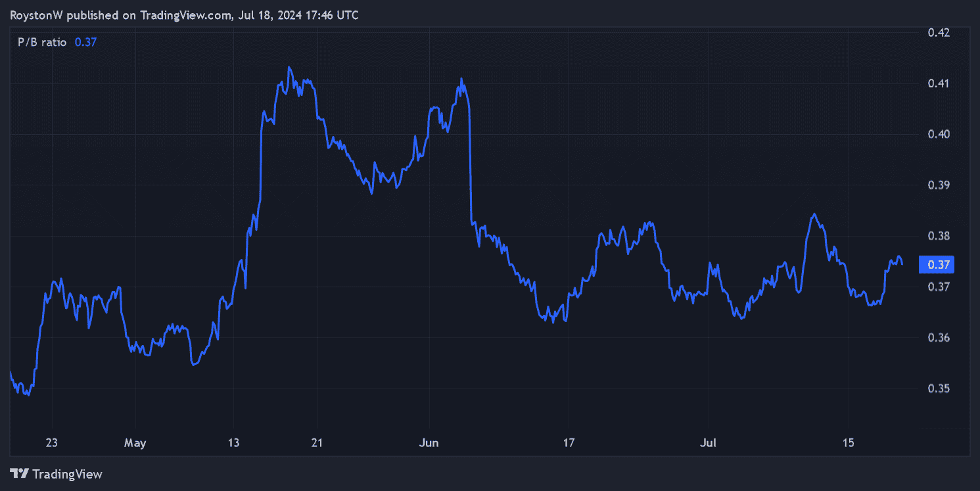Select the 15 date on time axis
The image size is (980, 491).
[x=848, y=443]
